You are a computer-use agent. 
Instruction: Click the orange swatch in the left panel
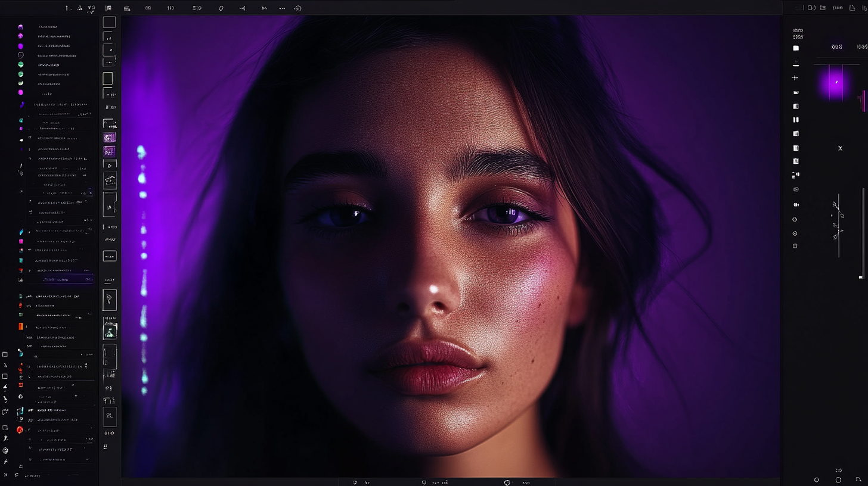click(x=20, y=326)
